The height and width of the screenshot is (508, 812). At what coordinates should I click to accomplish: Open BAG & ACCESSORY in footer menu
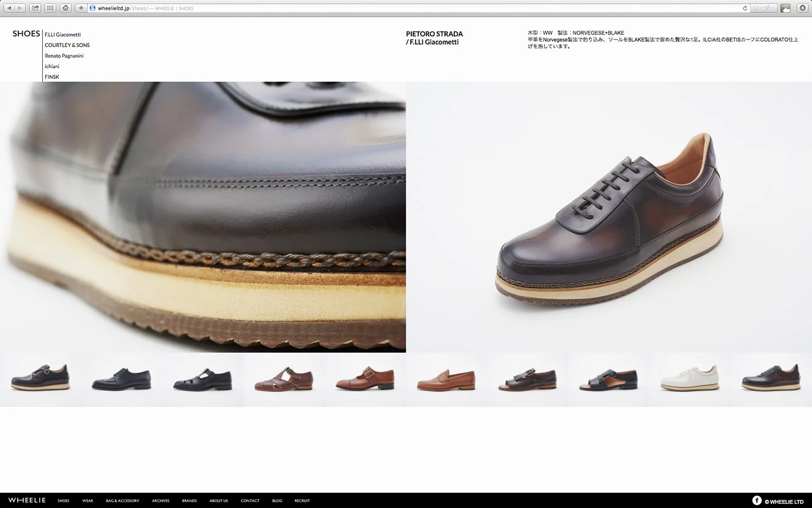coord(122,501)
